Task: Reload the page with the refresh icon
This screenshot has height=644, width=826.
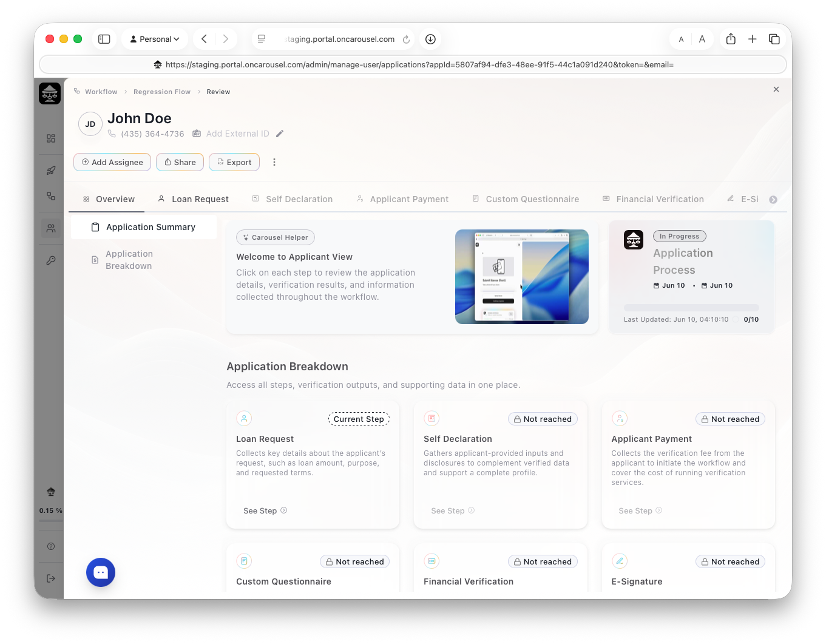Action: tap(406, 39)
